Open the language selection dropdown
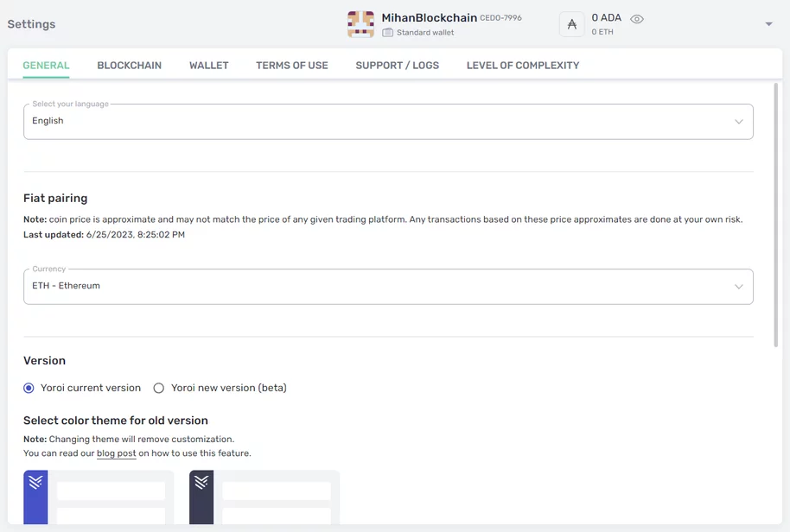This screenshot has width=790, height=532. [388, 122]
